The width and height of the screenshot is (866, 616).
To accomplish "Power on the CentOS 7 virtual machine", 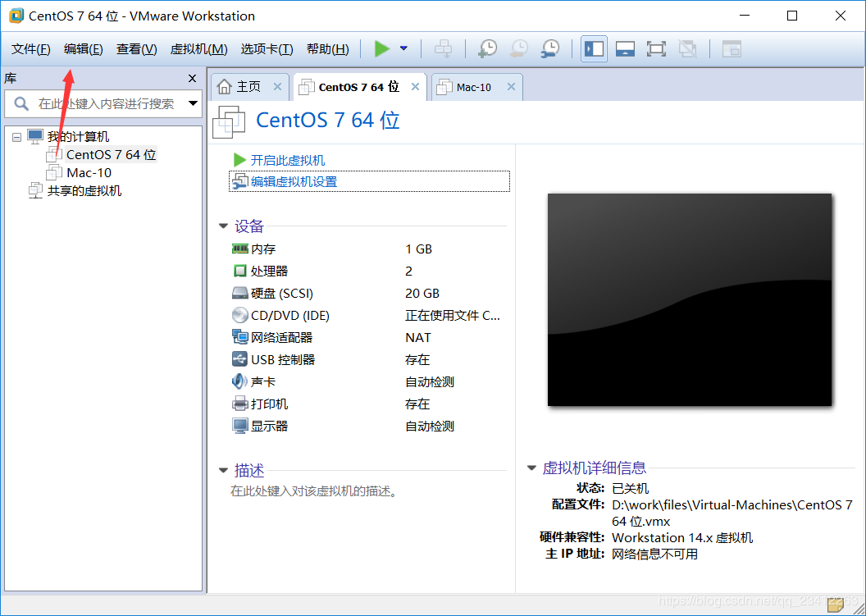I will [x=382, y=48].
